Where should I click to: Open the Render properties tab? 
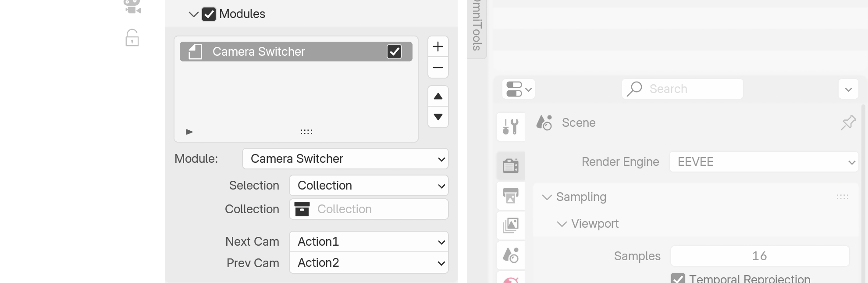(511, 165)
